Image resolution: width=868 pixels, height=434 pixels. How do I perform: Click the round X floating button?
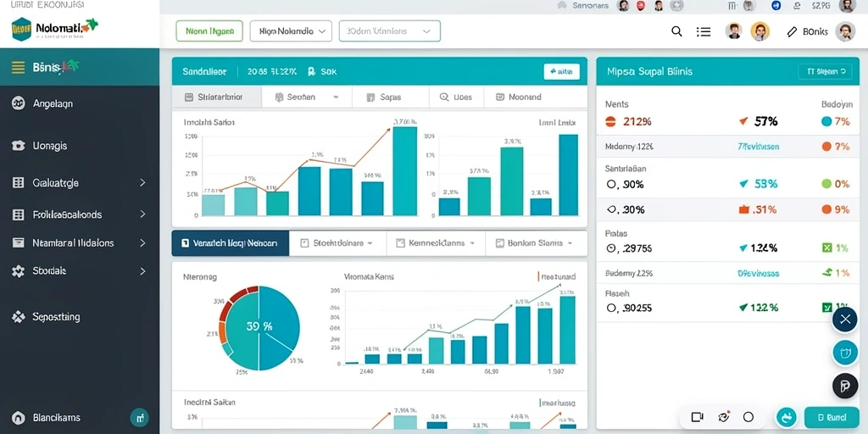pyautogui.click(x=845, y=320)
